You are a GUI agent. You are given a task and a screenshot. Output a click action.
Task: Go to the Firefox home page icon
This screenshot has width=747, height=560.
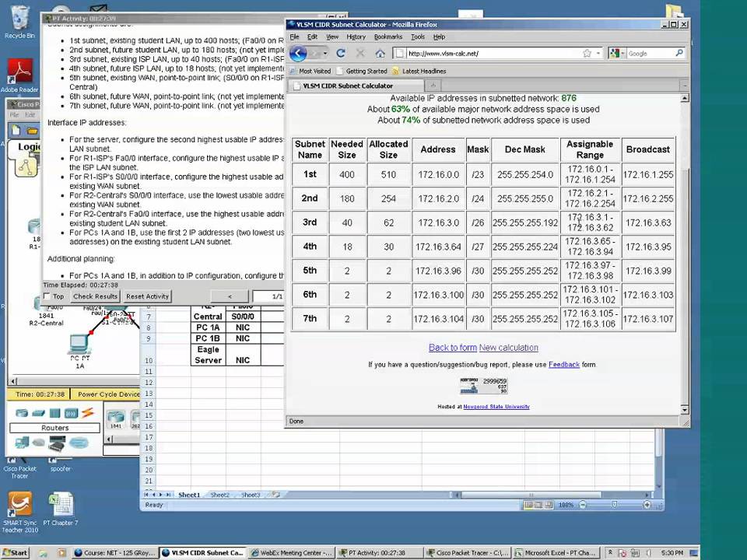tap(380, 54)
